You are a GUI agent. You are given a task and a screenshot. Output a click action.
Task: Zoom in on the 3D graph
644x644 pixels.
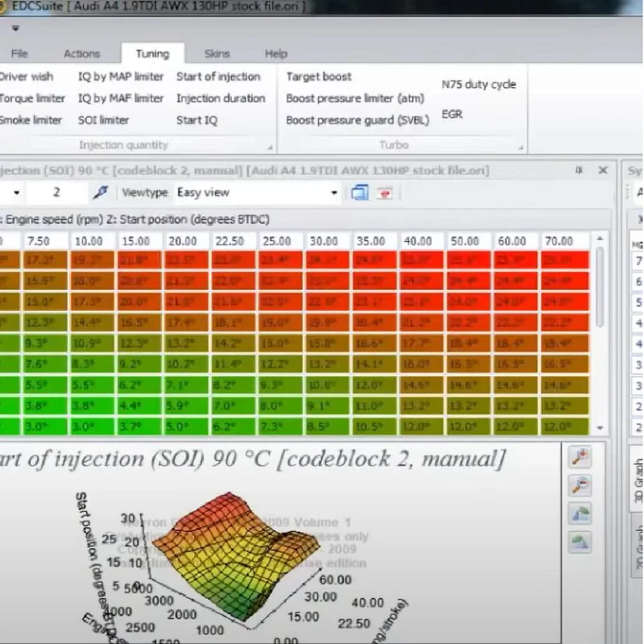click(580, 457)
